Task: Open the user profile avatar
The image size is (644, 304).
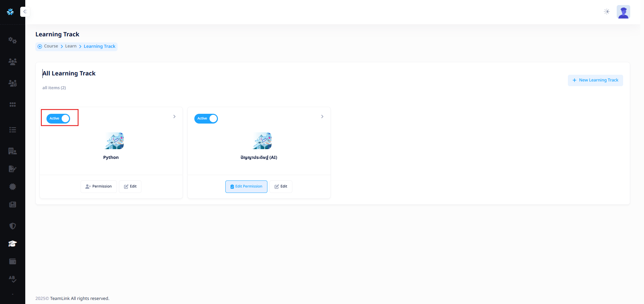Action: (x=623, y=12)
